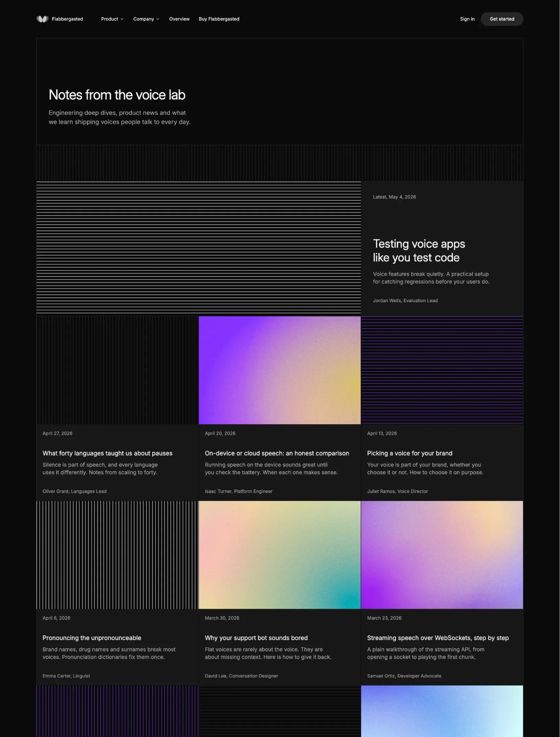
Task: Open Streaming speech over WebSockets, step by step
Action: pyautogui.click(x=438, y=638)
